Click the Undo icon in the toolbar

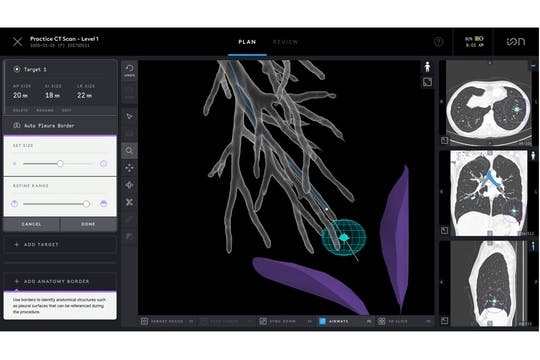coord(129,70)
